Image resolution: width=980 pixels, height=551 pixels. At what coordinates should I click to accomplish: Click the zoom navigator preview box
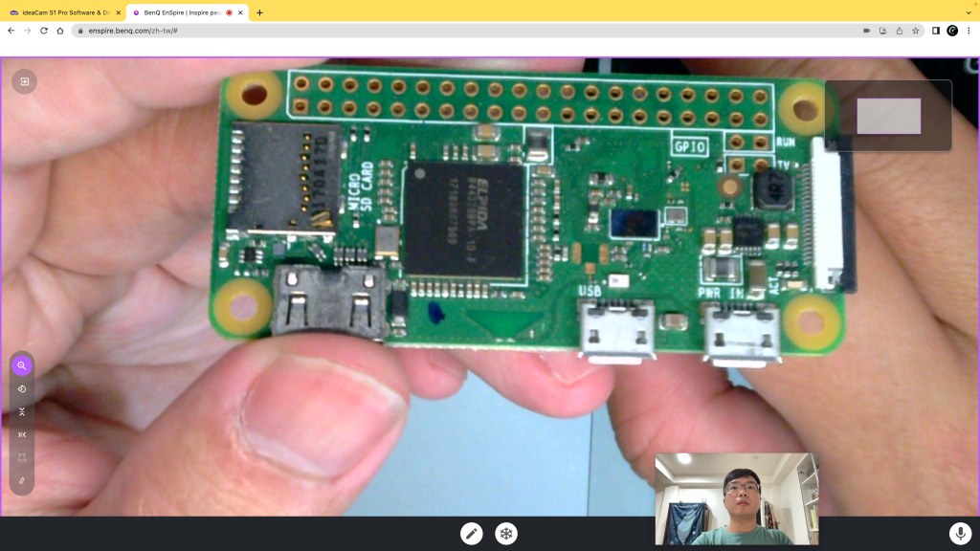[x=888, y=116]
